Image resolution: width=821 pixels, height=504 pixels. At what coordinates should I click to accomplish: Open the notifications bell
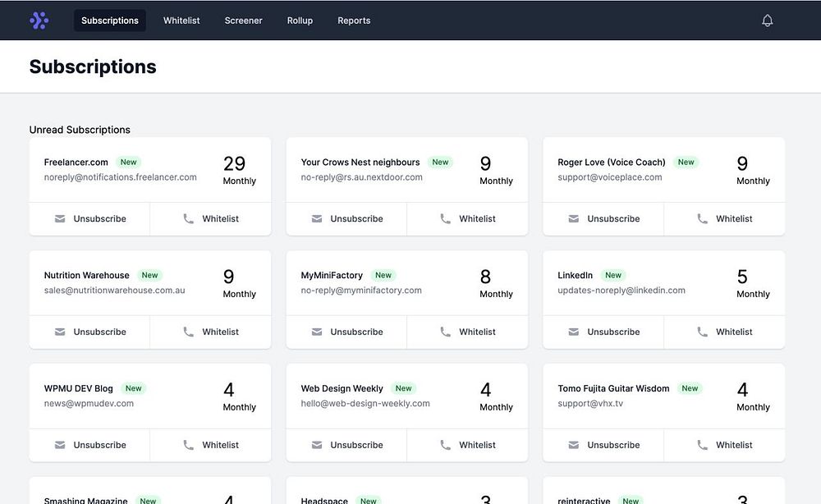[767, 21]
